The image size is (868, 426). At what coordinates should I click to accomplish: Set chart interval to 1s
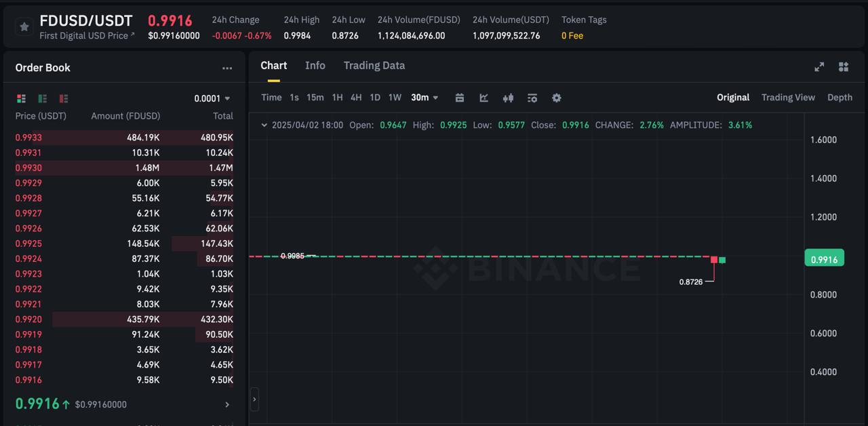point(294,97)
